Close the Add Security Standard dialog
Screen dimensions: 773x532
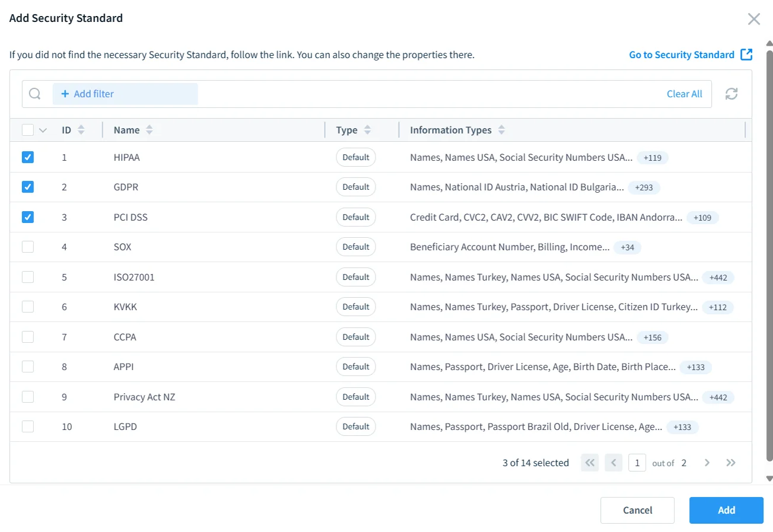click(753, 19)
